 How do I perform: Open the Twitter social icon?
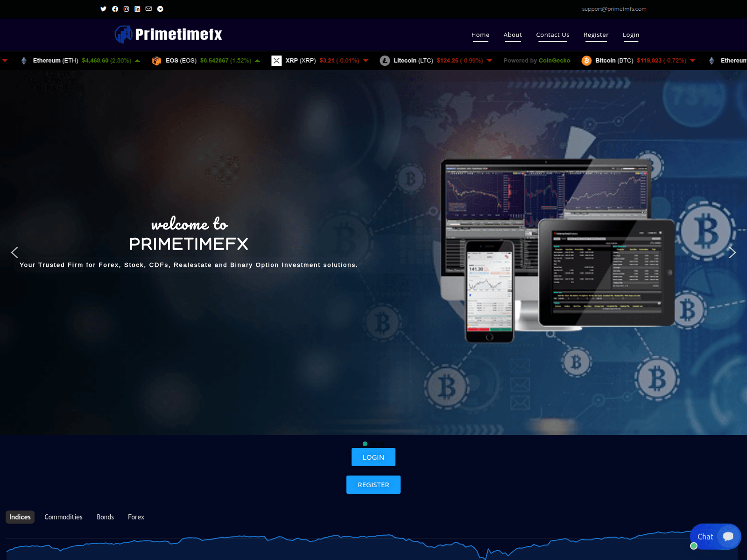pyautogui.click(x=103, y=9)
